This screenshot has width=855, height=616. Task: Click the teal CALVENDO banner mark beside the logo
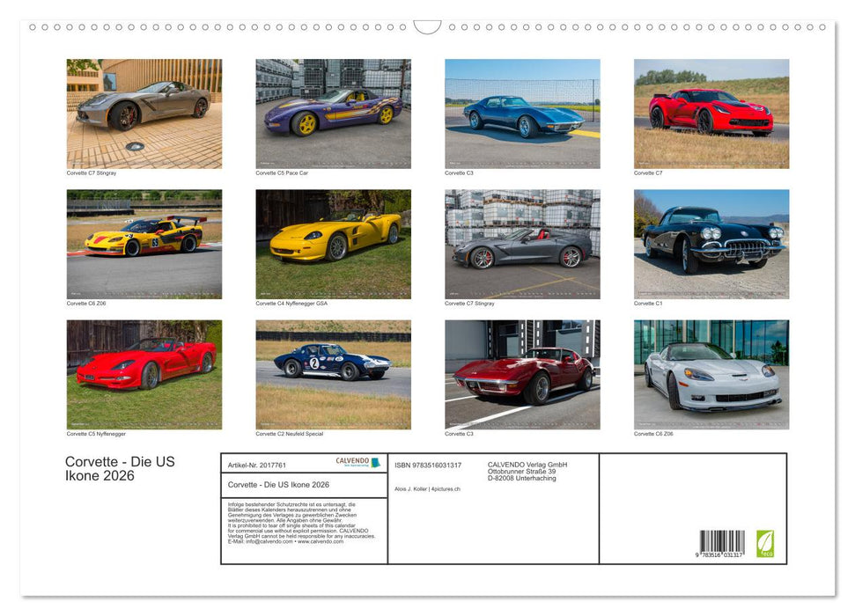pos(376,463)
